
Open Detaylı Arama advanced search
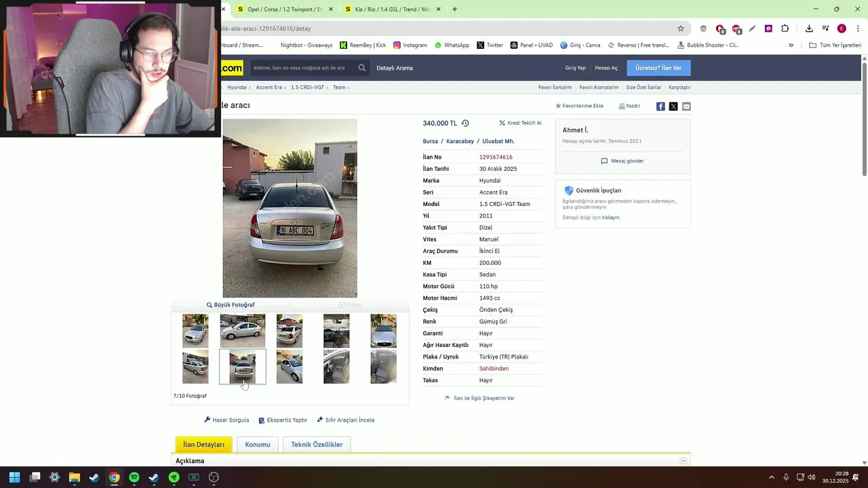395,68
